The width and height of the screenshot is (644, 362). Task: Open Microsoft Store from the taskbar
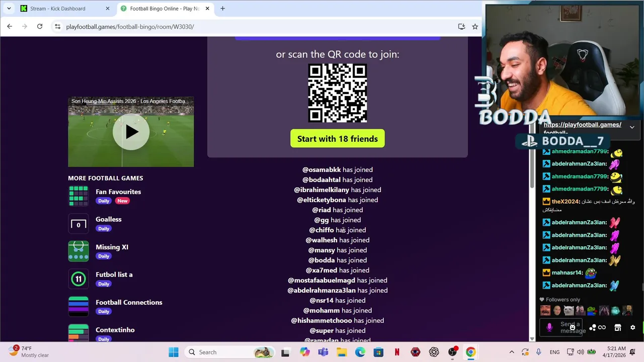point(378,352)
